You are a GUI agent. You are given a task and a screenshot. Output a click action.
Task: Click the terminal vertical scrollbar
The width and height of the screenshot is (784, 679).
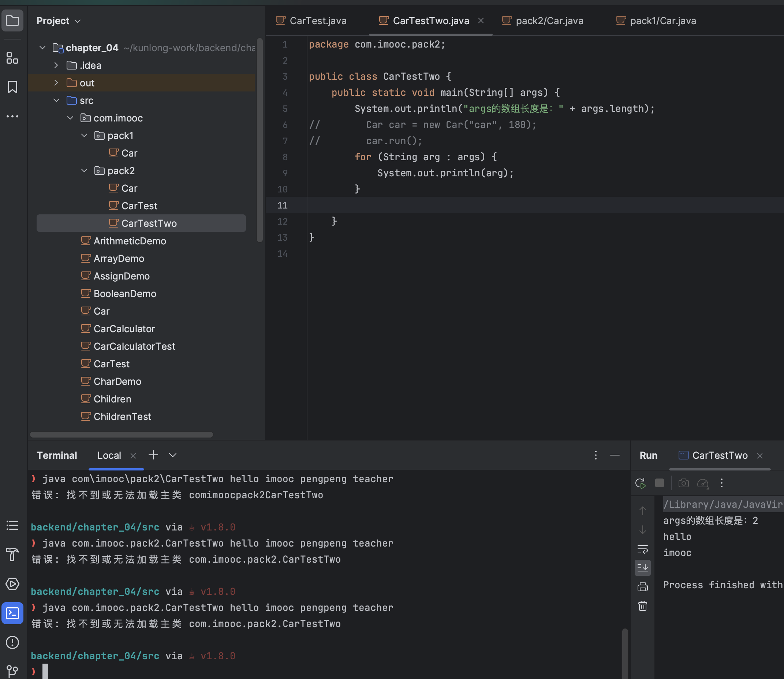tap(625, 654)
